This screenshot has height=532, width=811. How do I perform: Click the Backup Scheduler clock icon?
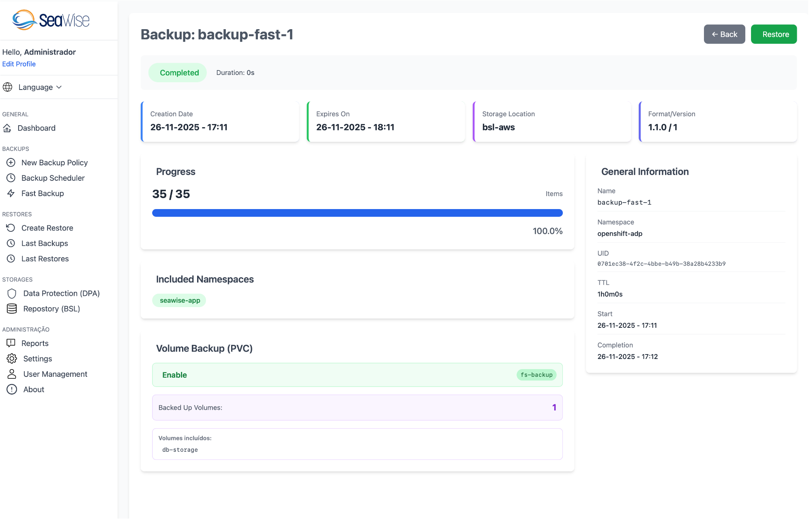(11, 178)
